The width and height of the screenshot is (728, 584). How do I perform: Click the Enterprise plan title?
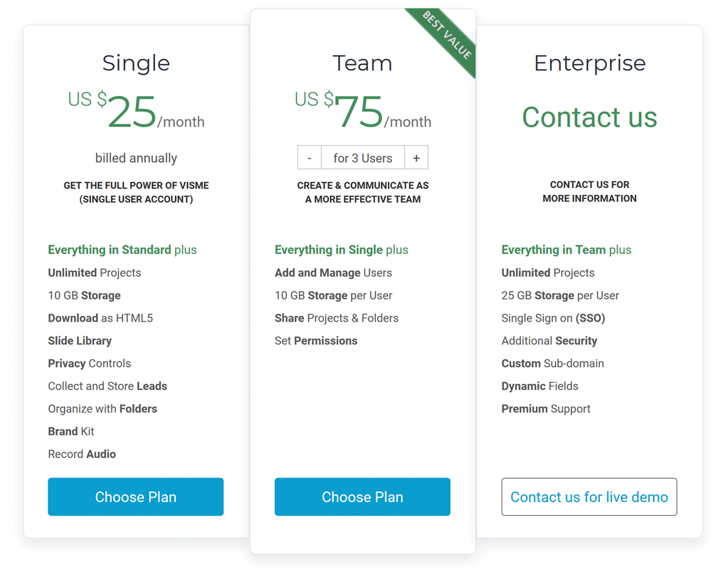pos(590,63)
